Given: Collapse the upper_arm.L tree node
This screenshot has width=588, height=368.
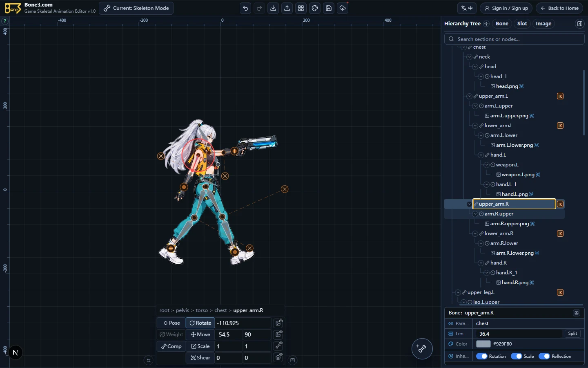Looking at the screenshot, I should pyautogui.click(x=470, y=96).
